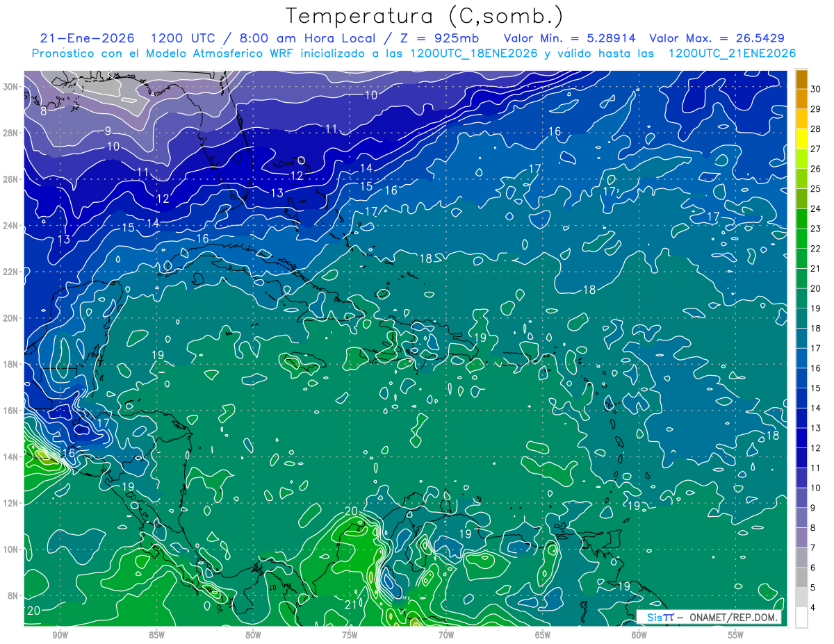This screenshot has height=644, width=834.
Task: Click the '6' value on color legend
Action: pos(814,568)
